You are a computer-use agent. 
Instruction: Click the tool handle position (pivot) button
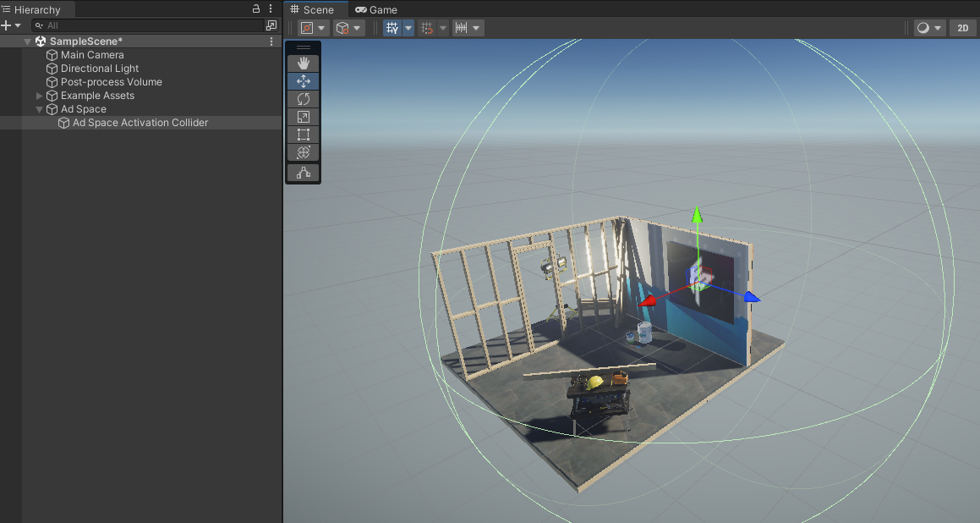point(307,28)
